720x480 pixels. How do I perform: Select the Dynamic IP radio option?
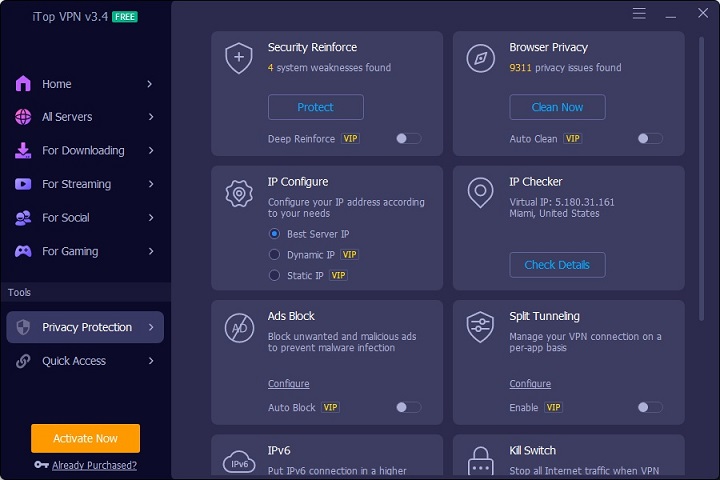(x=275, y=255)
